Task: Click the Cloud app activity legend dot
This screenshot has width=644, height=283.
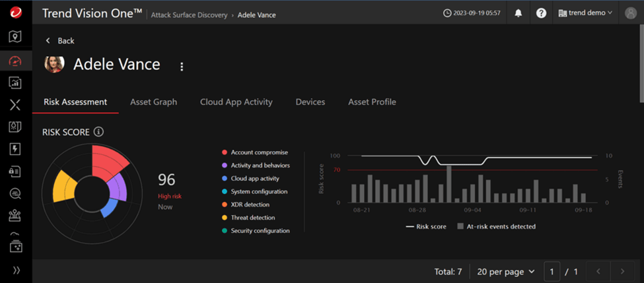Action: tap(225, 179)
